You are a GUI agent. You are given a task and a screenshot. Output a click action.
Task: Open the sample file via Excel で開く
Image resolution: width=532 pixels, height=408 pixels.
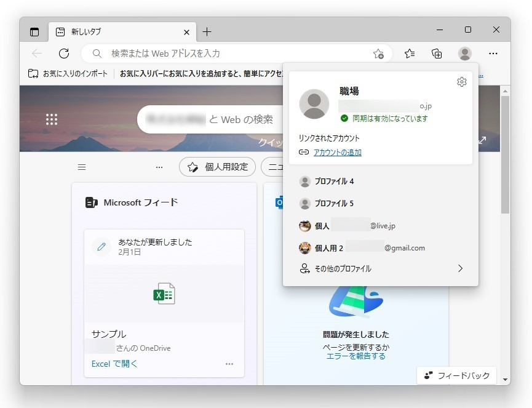click(114, 364)
